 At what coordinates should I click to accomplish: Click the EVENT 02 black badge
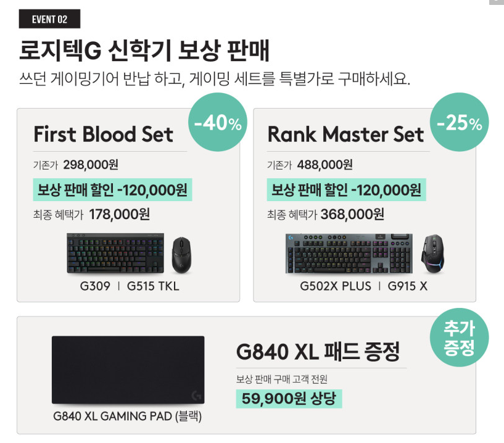click(x=49, y=20)
